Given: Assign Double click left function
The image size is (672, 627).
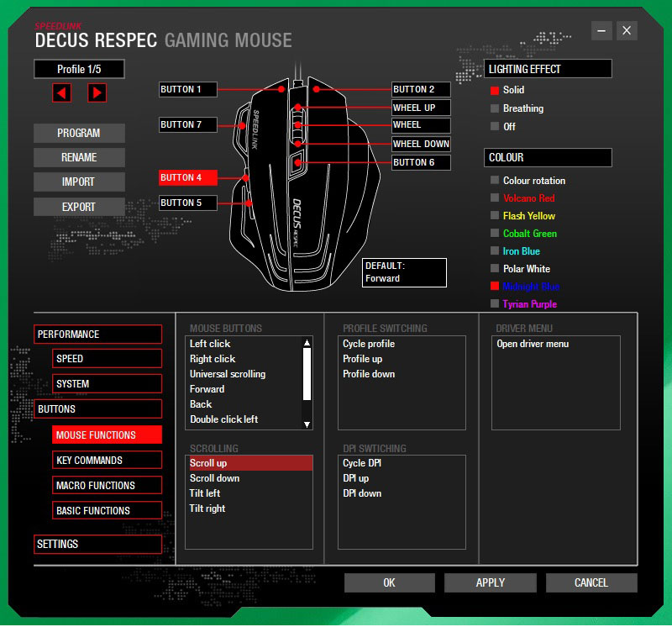Looking at the screenshot, I should 244,419.
